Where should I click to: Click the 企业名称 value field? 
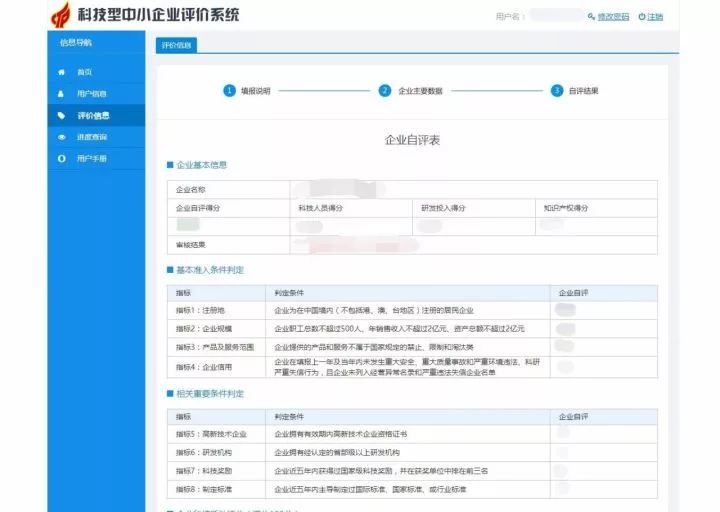click(473, 189)
